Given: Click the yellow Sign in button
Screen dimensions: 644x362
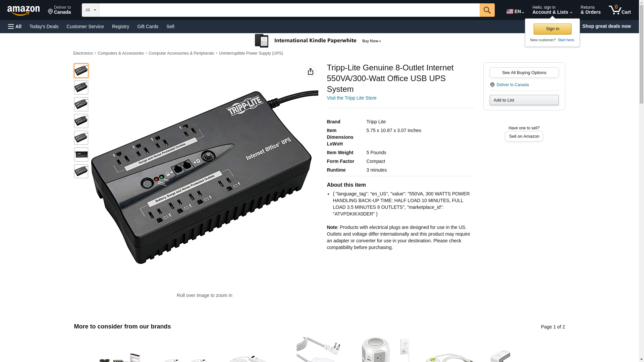Looking at the screenshot, I should [x=552, y=29].
